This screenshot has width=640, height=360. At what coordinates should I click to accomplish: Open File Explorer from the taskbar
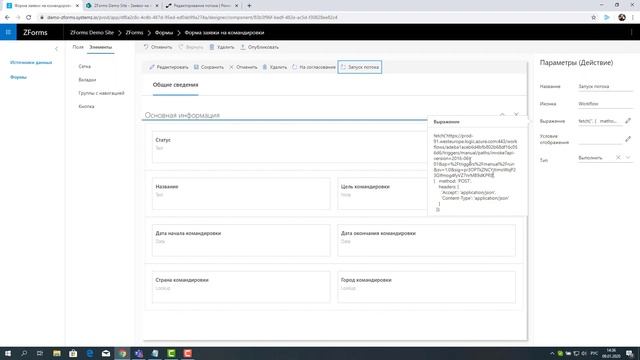pyautogui.click(x=57, y=353)
